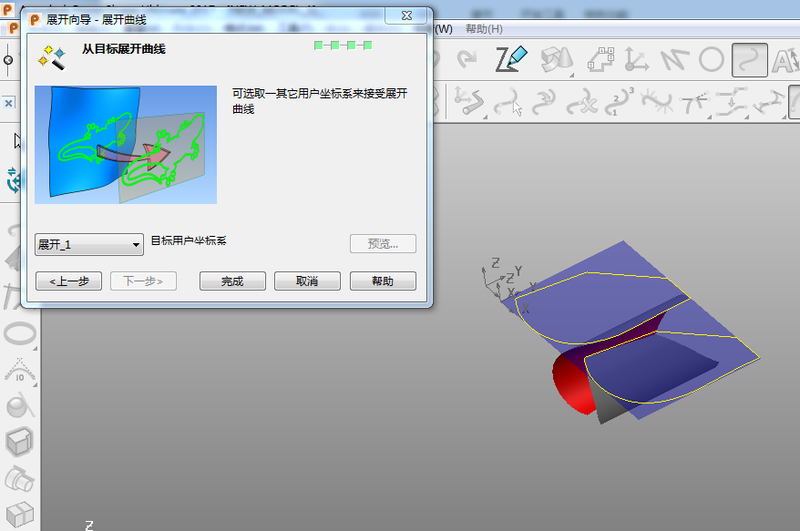Expand the pipe curve tool flyout arrow
The image size is (800, 531).
[x=485, y=117]
